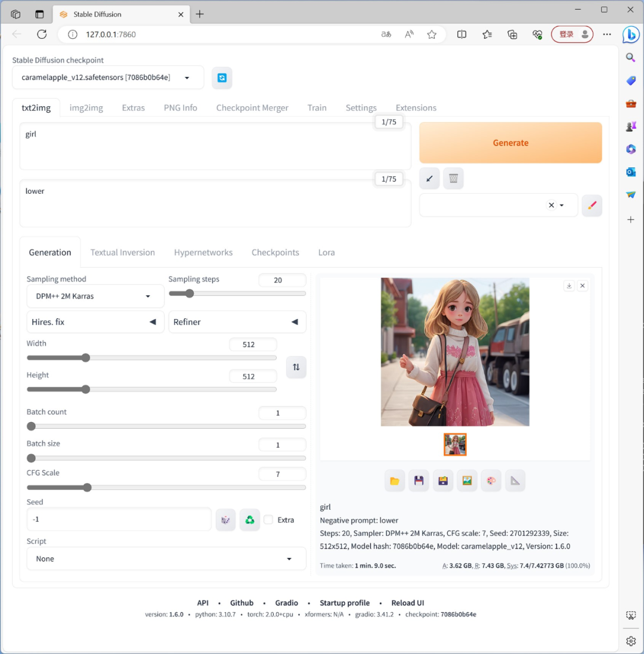Image resolution: width=644 pixels, height=654 pixels.
Task: Send image to inpaint with palette icon
Action: point(491,481)
